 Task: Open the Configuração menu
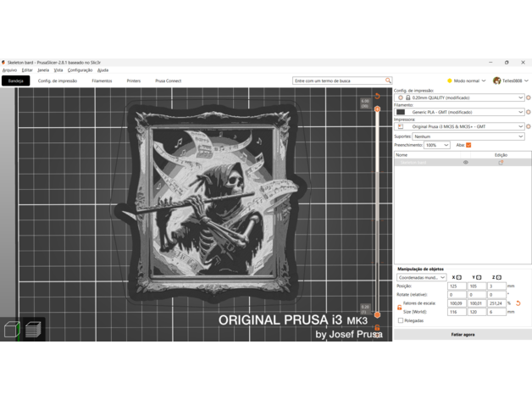[x=80, y=70]
